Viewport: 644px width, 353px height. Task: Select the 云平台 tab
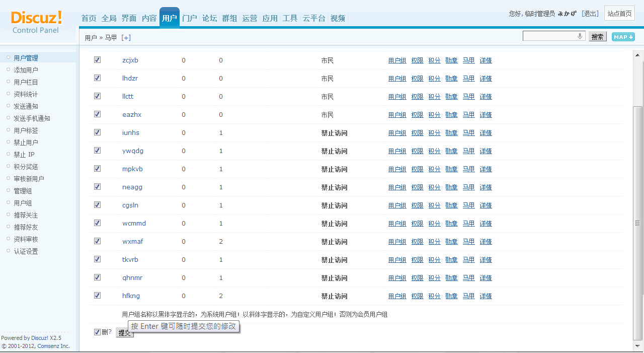point(314,18)
